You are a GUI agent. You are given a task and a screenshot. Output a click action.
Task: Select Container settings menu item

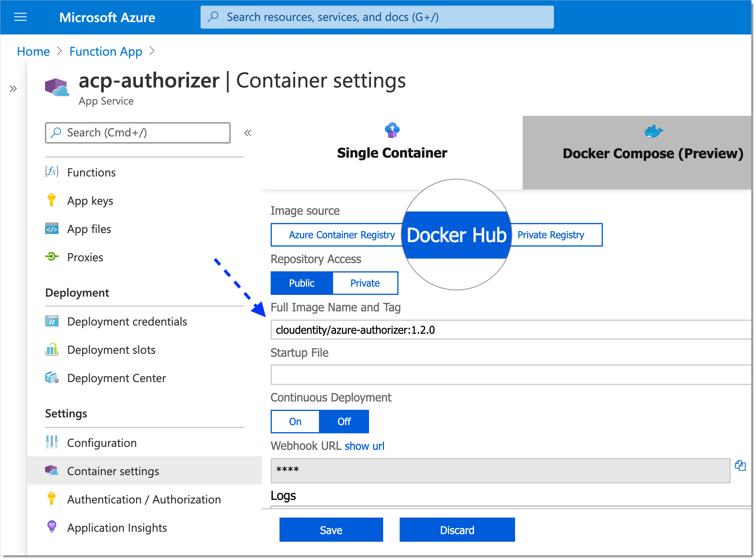click(144, 471)
